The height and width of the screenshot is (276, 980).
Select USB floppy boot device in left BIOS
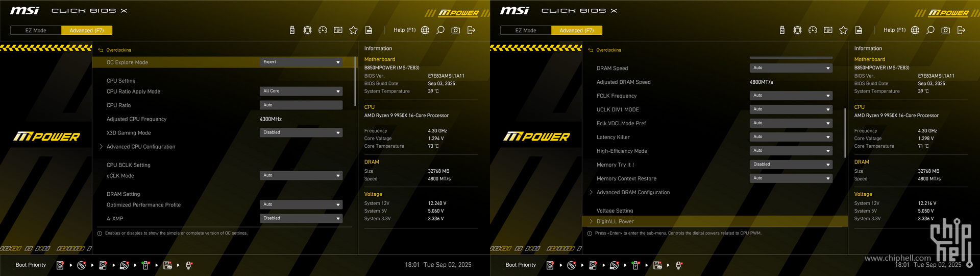167,265
